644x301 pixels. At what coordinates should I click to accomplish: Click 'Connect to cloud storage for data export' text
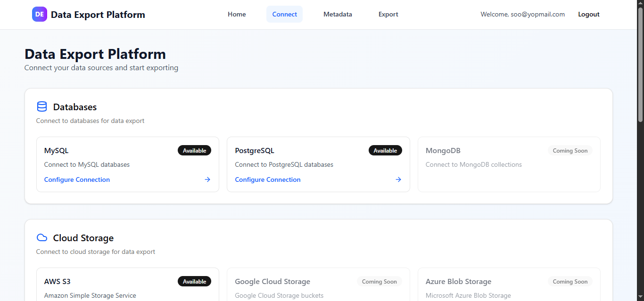(x=96, y=252)
